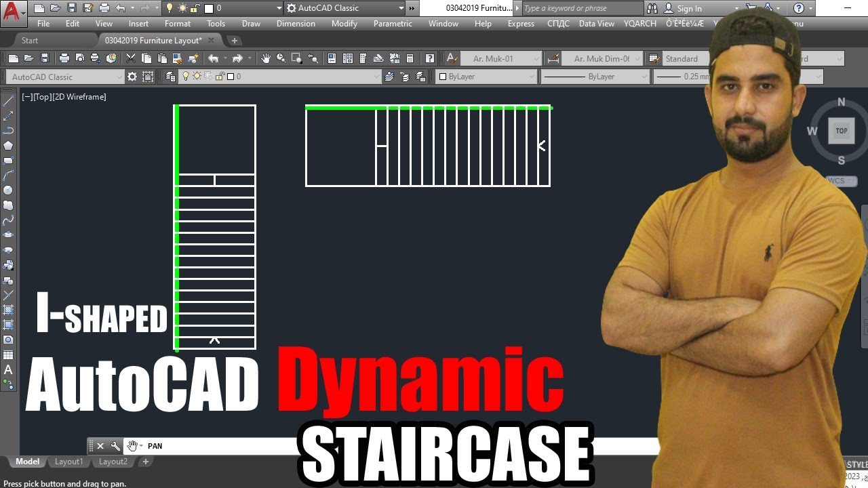Expand Quick Access toolbar overflow arrows
The height and width of the screenshot is (488, 868).
(x=412, y=8)
